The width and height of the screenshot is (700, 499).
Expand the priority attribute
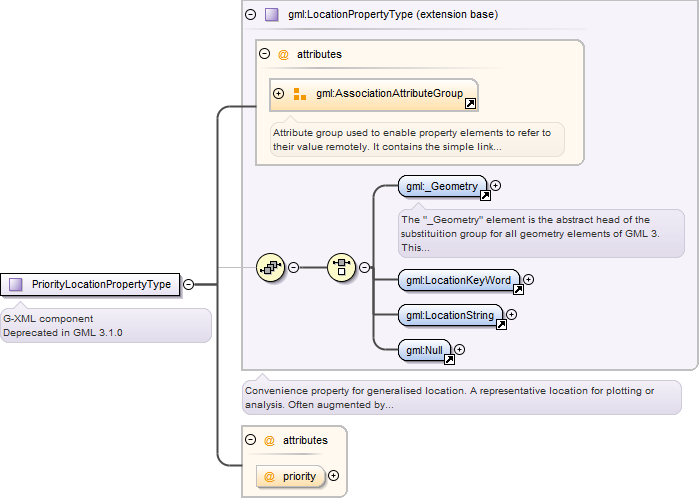333,476
